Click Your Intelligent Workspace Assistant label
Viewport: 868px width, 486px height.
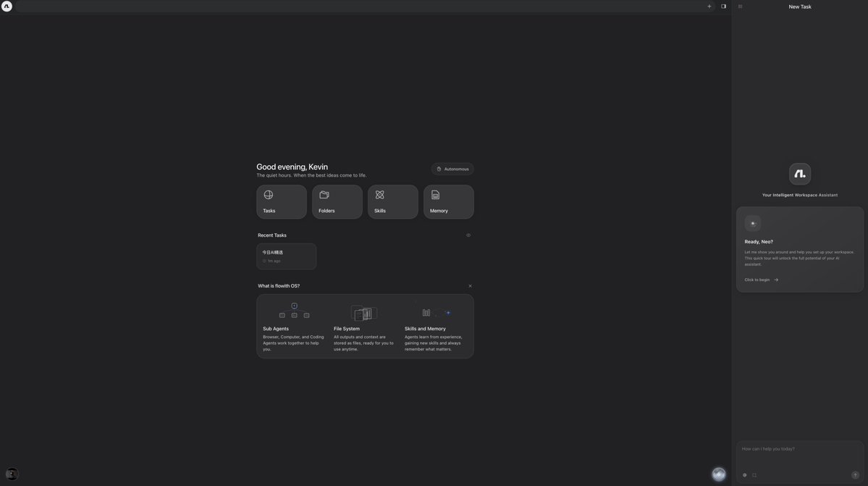[800, 195]
